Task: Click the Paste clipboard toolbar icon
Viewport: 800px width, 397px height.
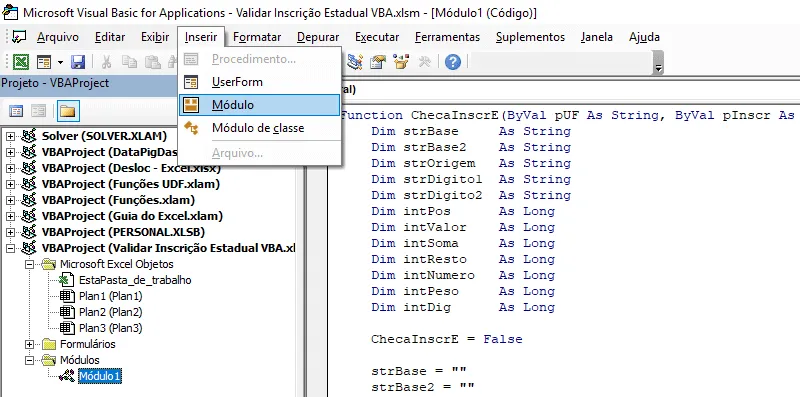Action: tap(153, 62)
